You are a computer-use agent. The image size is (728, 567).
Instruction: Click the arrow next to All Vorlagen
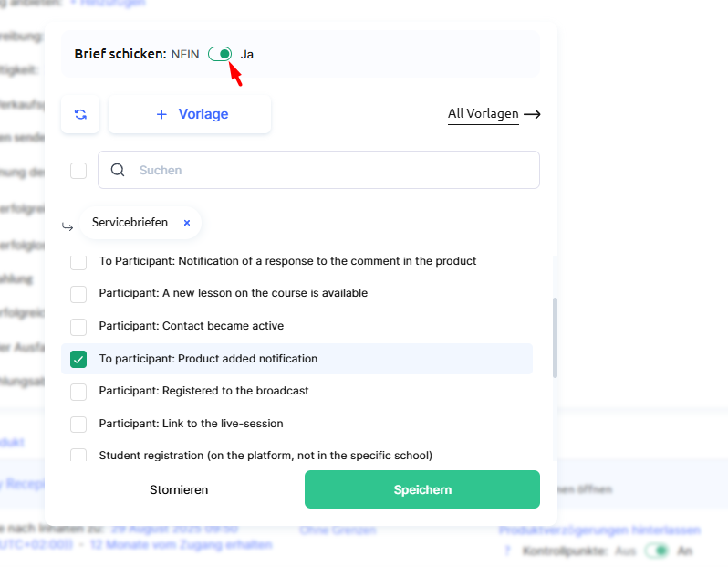tap(532, 114)
